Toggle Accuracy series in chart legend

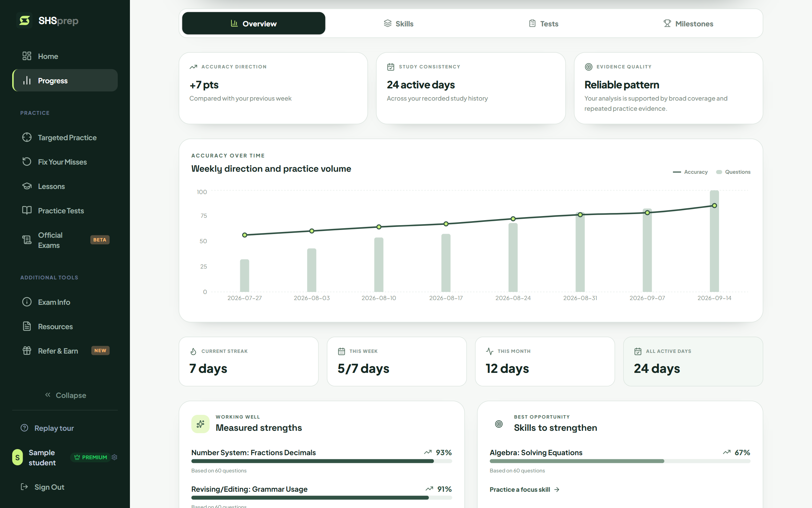(690, 172)
